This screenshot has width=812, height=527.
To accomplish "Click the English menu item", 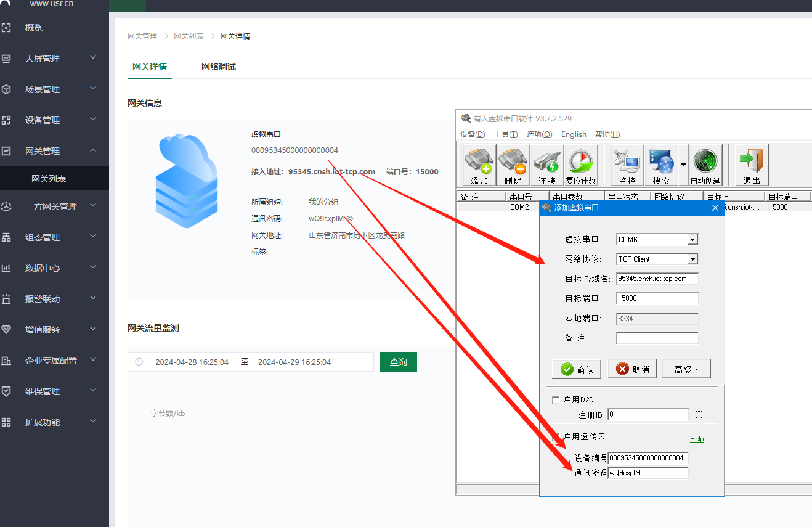I will point(574,134).
